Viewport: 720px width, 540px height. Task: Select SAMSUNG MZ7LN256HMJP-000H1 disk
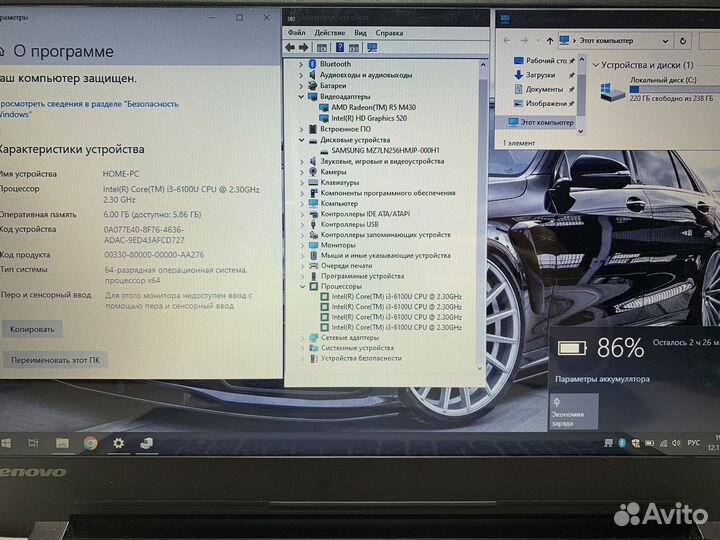tap(385, 150)
